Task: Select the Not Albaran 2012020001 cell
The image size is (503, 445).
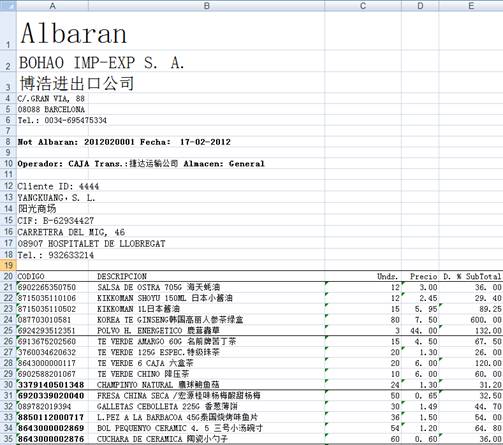Action: (52, 142)
